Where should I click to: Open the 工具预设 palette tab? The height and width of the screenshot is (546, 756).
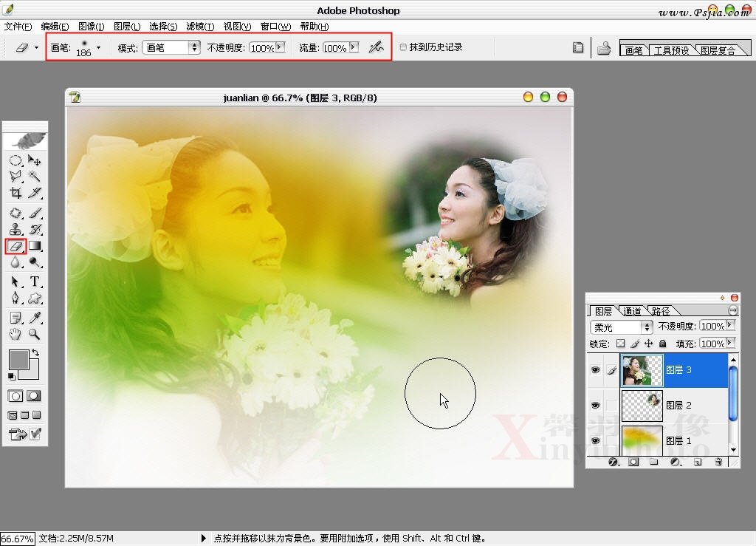671,51
